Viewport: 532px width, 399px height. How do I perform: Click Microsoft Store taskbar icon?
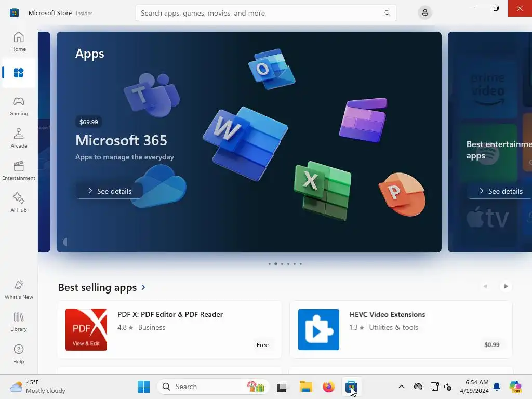tap(351, 387)
